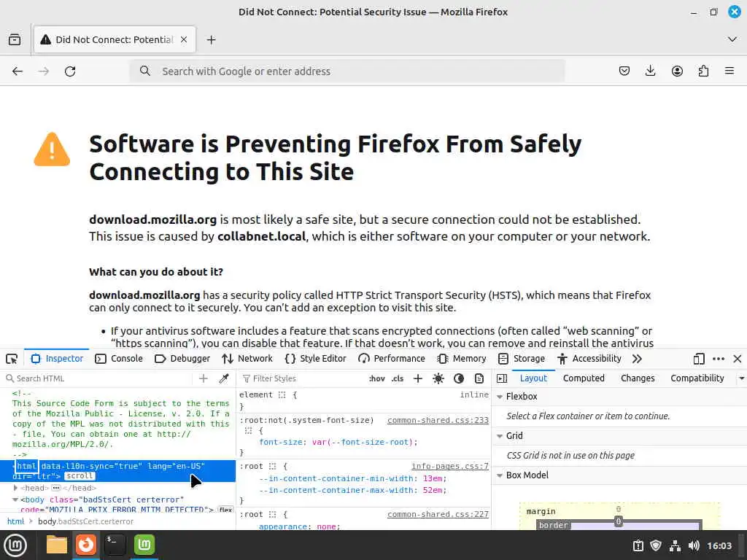The image size is (747, 560).
Task: Open the Firefox account menu
Action: [x=677, y=71]
